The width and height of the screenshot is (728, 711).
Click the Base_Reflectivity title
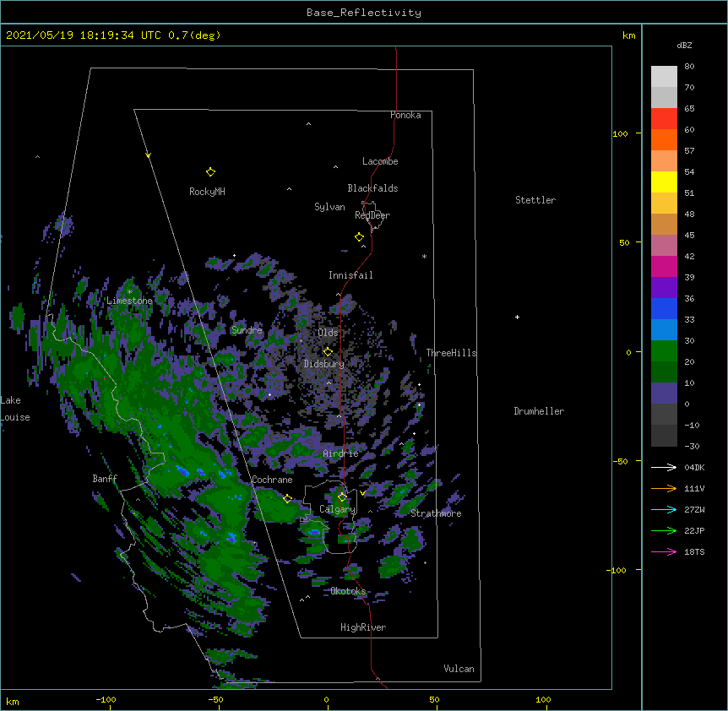364,13
